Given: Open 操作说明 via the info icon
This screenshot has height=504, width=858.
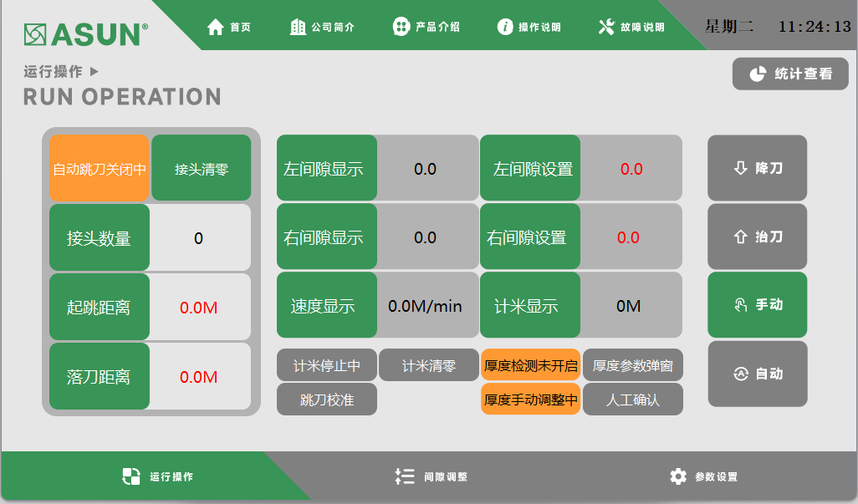Looking at the screenshot, I should pos(505,27).
